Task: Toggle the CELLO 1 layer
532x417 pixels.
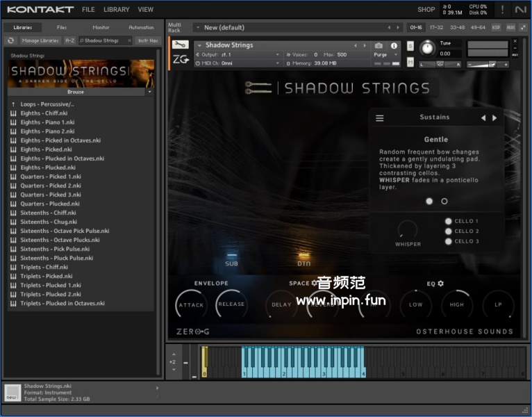Action: tap(449, 221)
